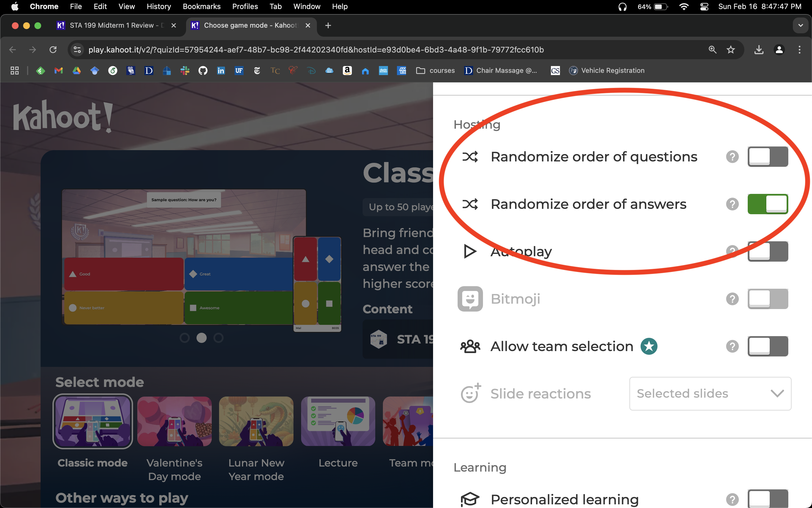Open the UF bookmark
812x508 pixels.
239,71
